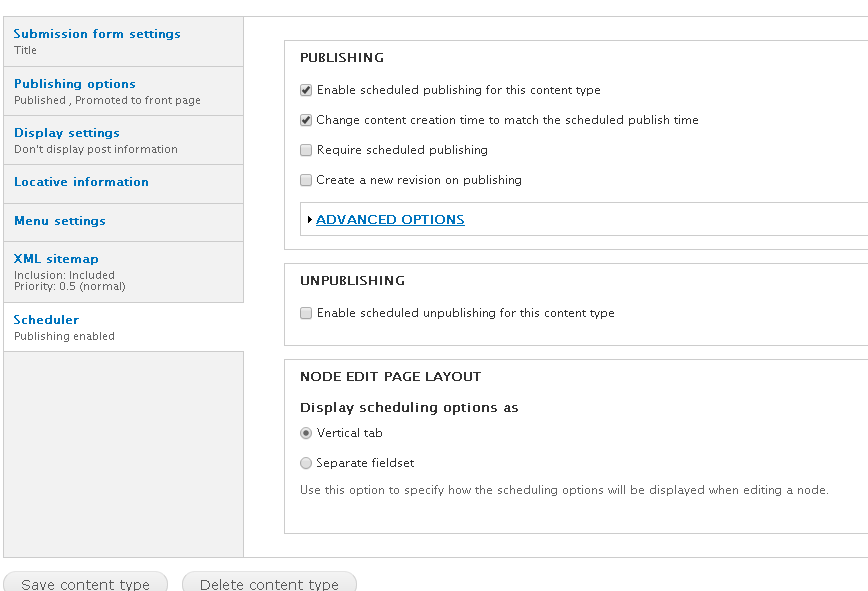
Task: Click the Vertical tab option label text
Action: point(349,433)
